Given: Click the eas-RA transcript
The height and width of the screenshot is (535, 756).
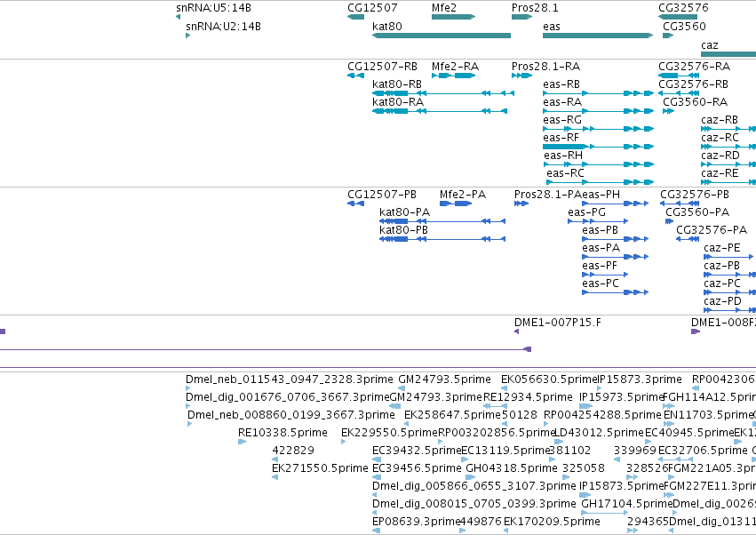Looking at the screenshot, I should pos(599,111).
